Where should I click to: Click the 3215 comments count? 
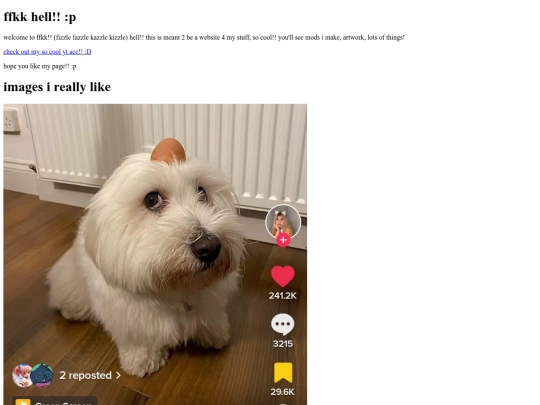pos(283,344)
